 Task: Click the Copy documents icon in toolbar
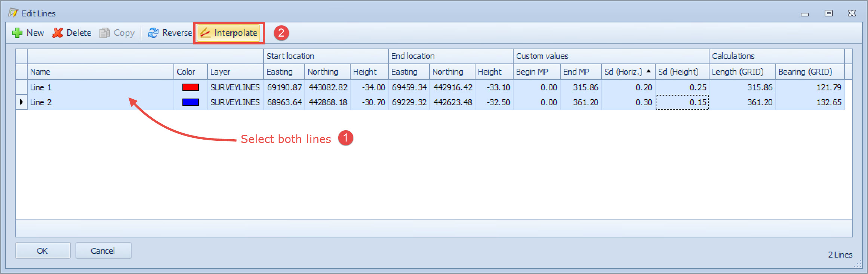point(105,33)
